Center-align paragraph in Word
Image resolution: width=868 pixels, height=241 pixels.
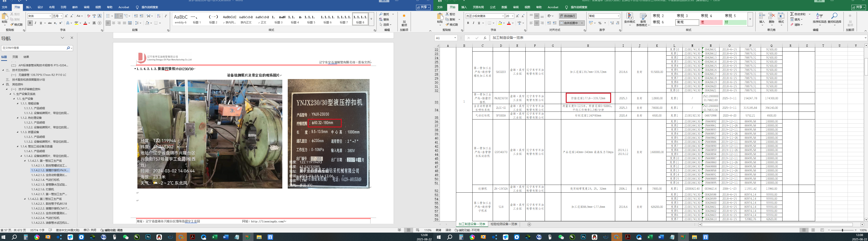click(x=114, y=23)
